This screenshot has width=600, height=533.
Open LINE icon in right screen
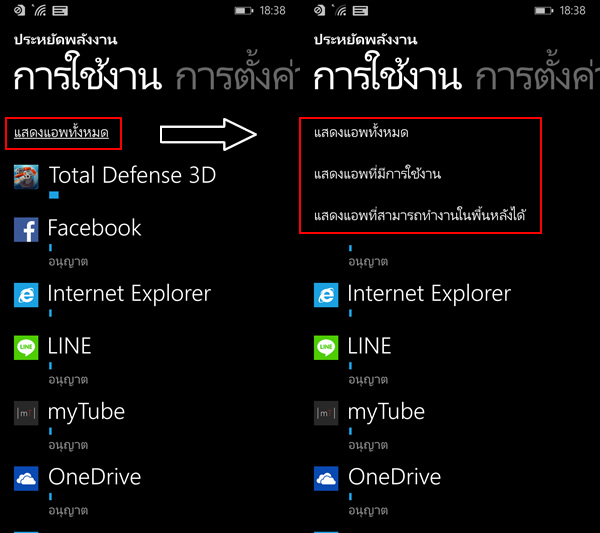click(x=326, y=348)
